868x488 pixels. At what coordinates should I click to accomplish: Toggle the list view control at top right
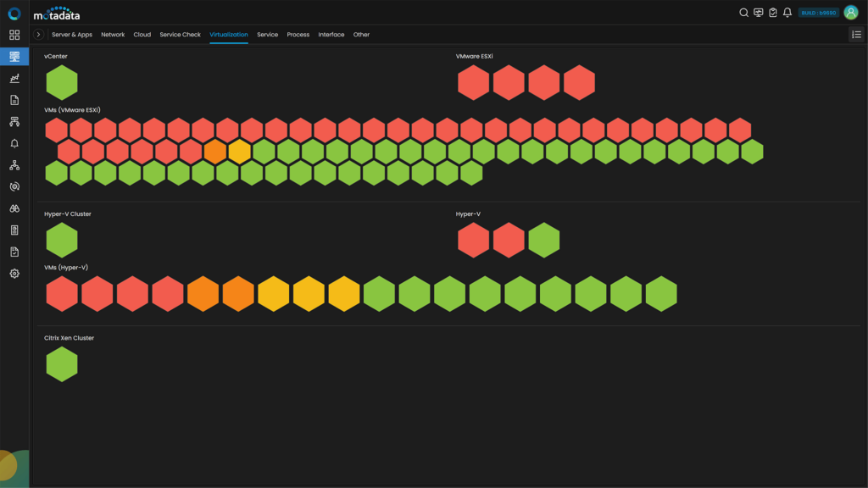pyautogui.click(x=855, y=35)
